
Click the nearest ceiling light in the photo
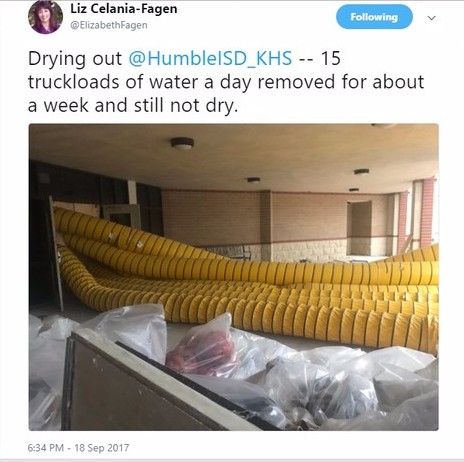click(182, 143)
